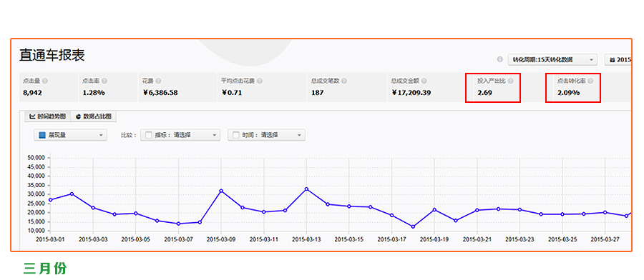This screenshot has height=280, width=644.
Task: Click the help icon beside 总成交金额
Action: coord(424,81)
